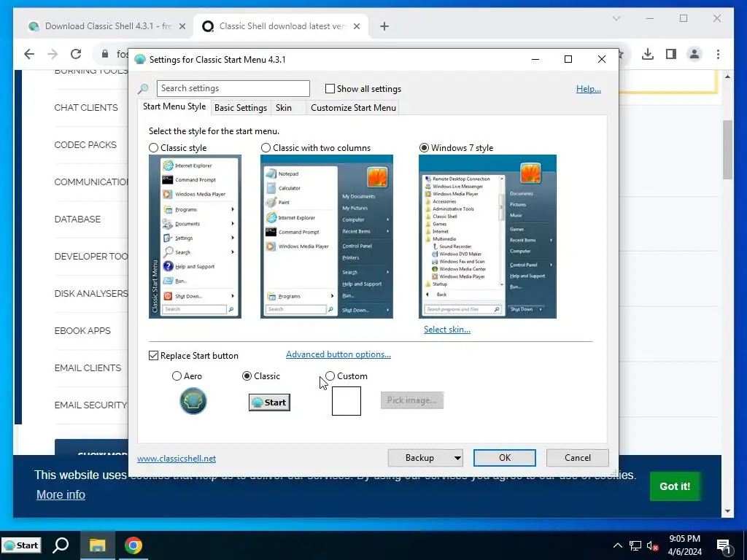This screenshot has width=747, height=560.
Task: Open the notification center icon
Action: click(x=724, y=545)
